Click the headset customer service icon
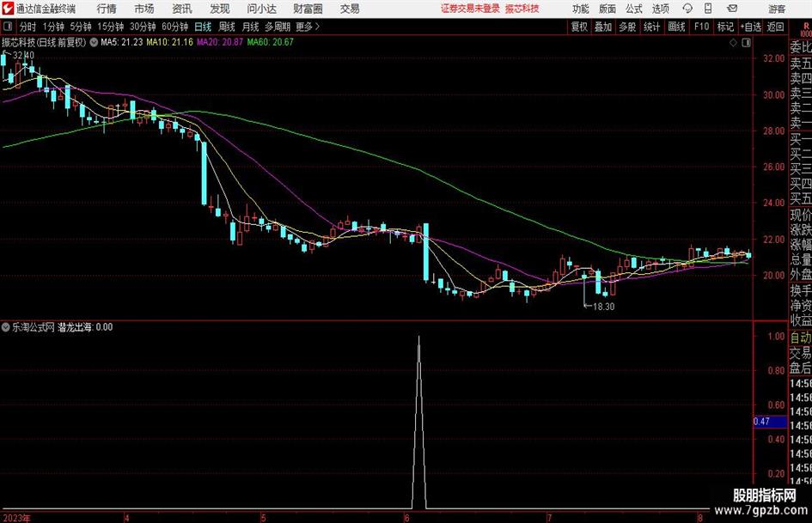 click(687, 9)
